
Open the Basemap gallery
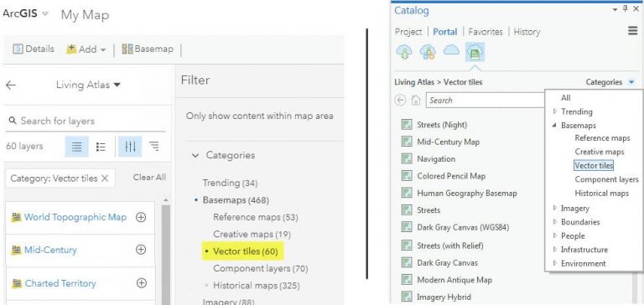point(148,49)
